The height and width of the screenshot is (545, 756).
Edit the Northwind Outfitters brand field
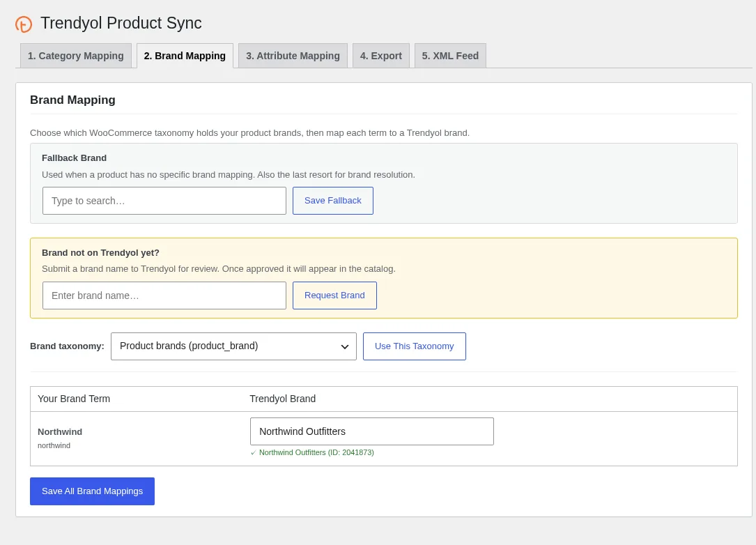point(372,431)
